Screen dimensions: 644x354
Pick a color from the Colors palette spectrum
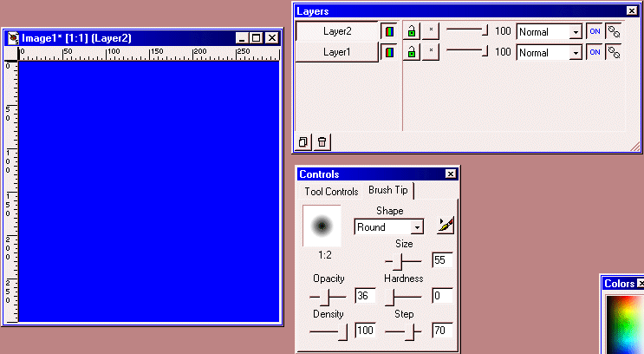(625, 324)
